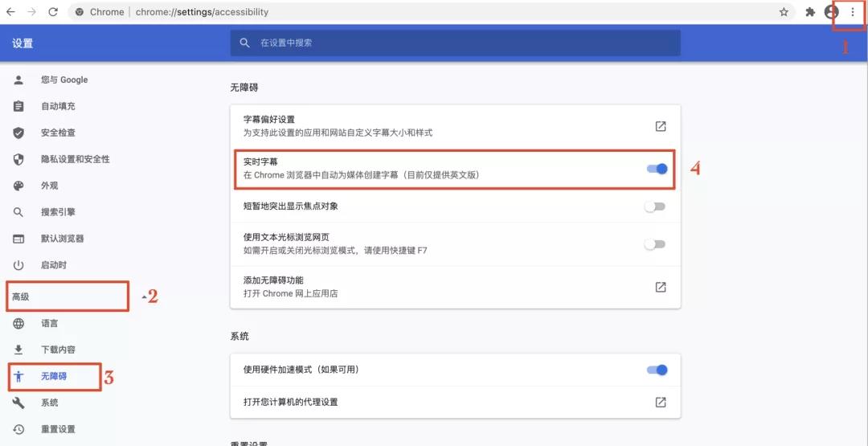Reload the page with refresh icon
This screenshot has height=446, width=868.
point(53,11)
